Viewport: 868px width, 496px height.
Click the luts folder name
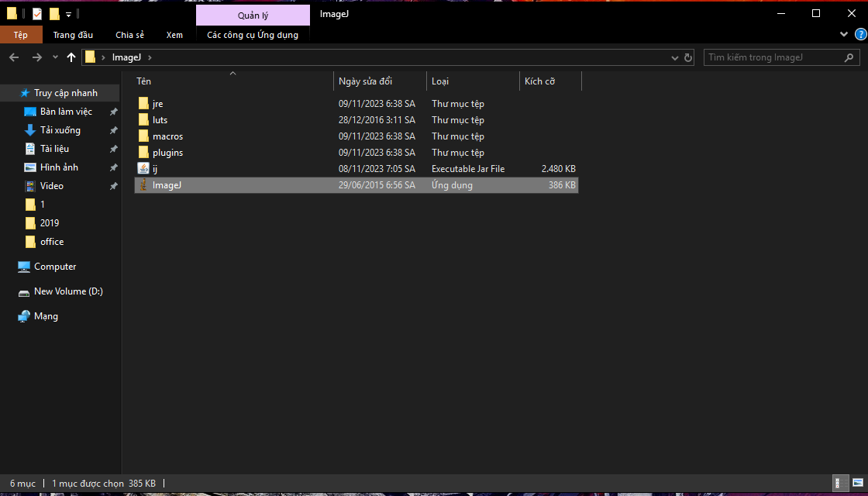pyautogui.click(x=160, y=120)
